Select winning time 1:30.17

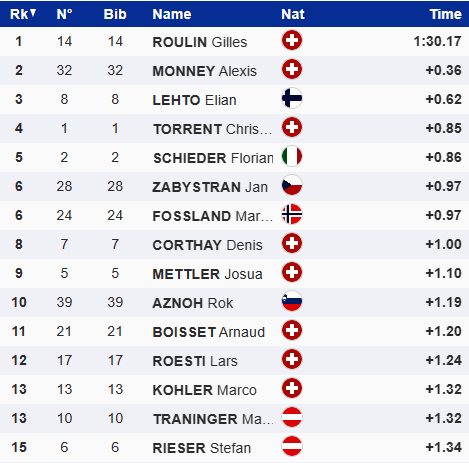[x=437, y=41]
